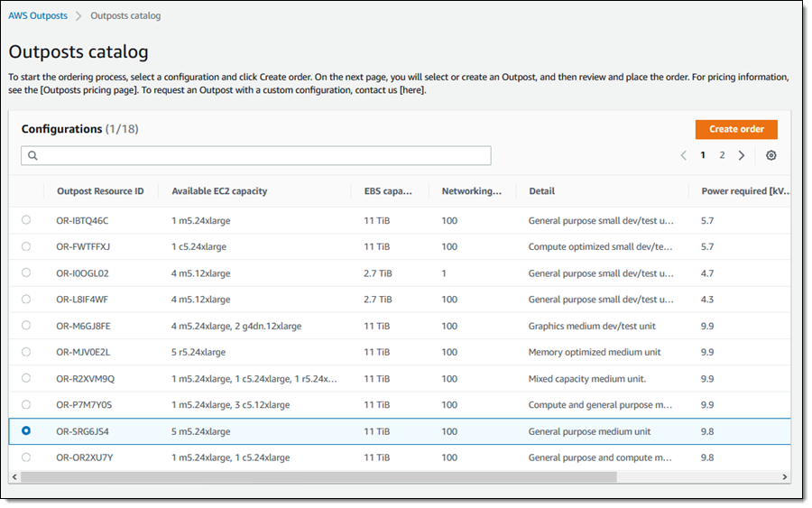Click Detail column header
Image resolution: width=812 pixels, height=508 pixels.
pos(541,191)
